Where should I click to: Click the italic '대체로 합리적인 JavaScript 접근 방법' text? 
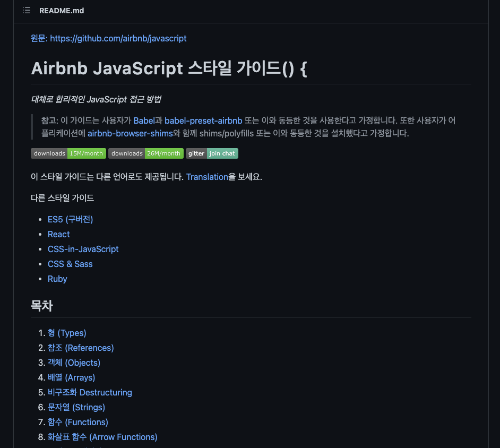pos(96,99)
